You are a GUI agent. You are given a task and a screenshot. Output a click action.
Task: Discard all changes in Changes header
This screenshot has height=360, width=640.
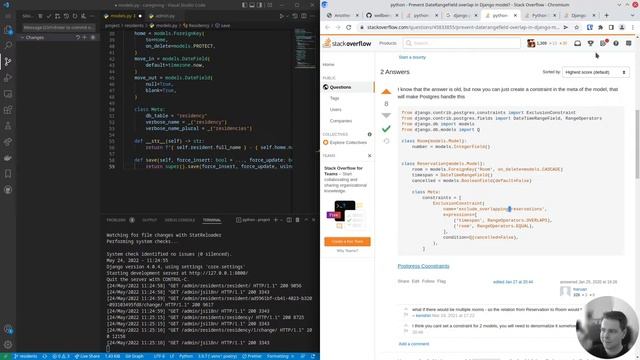click(x=78, y=37)
